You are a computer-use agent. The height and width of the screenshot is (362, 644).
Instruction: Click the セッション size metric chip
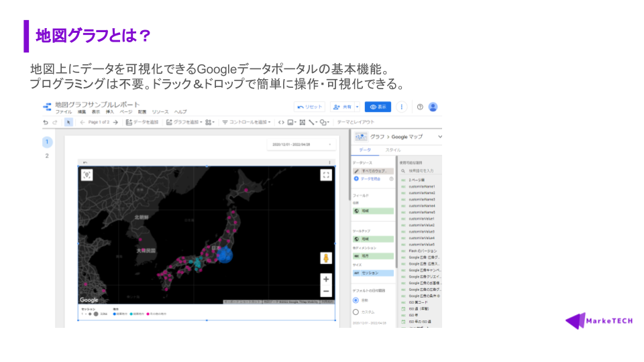point(373,273)
